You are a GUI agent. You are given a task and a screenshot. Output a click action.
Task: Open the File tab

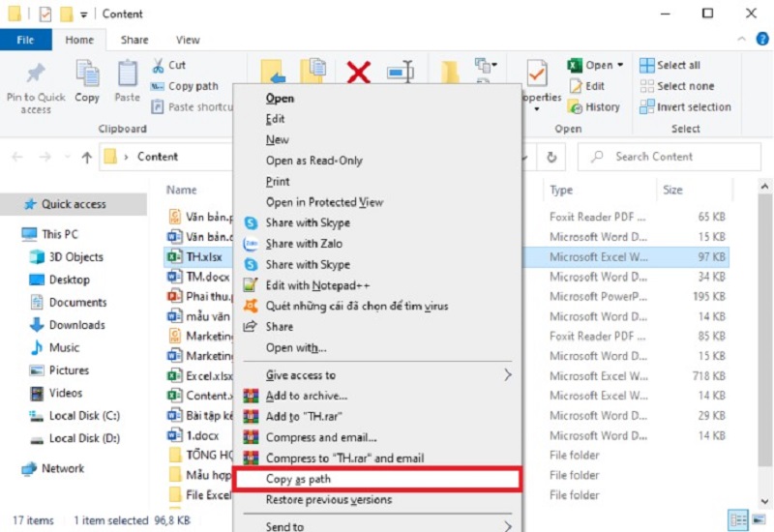click(26, 40)
